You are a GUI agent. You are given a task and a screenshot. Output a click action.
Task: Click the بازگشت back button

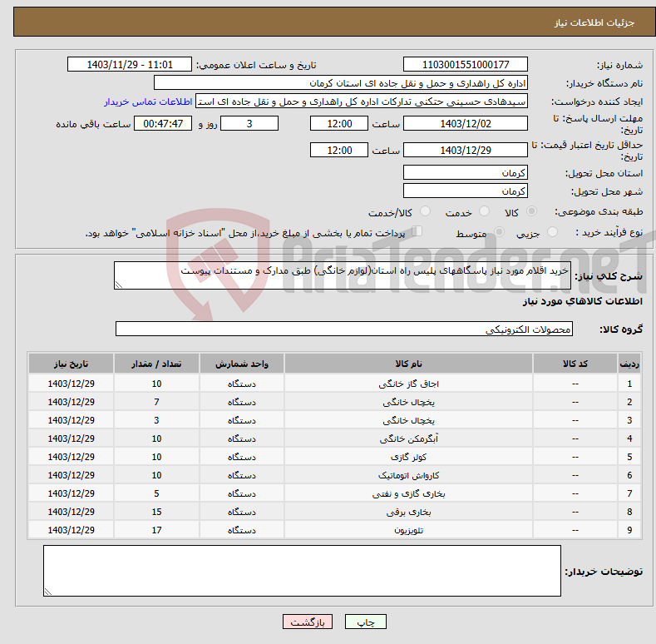click(x=308, y=622)
